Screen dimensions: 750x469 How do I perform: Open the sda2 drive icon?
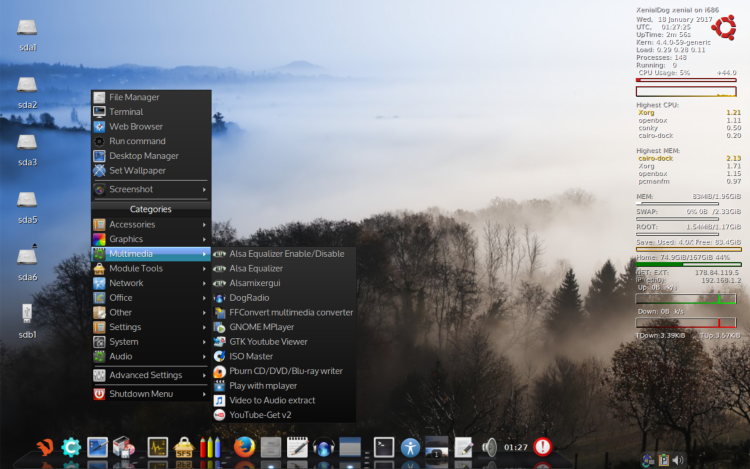[27, 85]
